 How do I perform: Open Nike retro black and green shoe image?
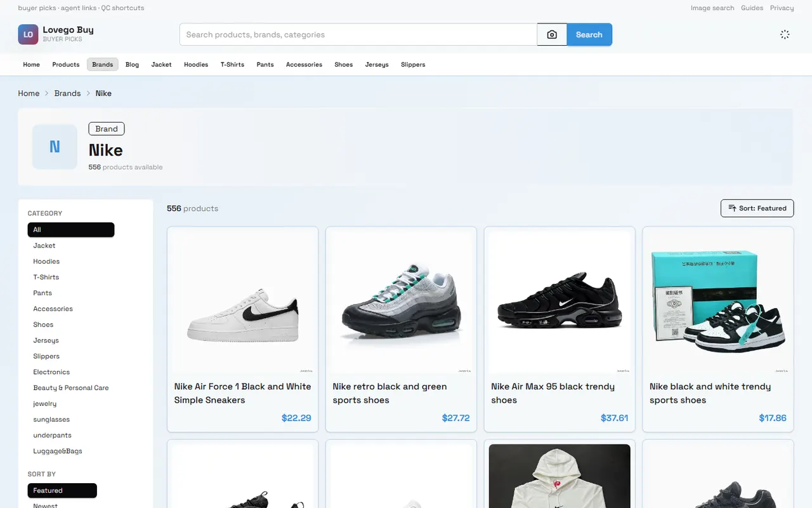click(x=401, y=302)
